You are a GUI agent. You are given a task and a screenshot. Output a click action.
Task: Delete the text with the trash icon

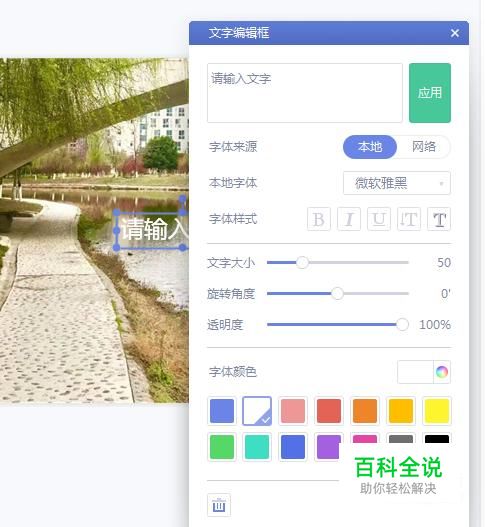(219, 505)
